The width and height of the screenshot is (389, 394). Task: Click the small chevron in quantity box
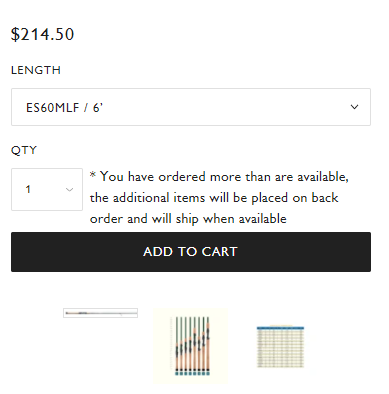pyautogui.click(x=69, y=190)
